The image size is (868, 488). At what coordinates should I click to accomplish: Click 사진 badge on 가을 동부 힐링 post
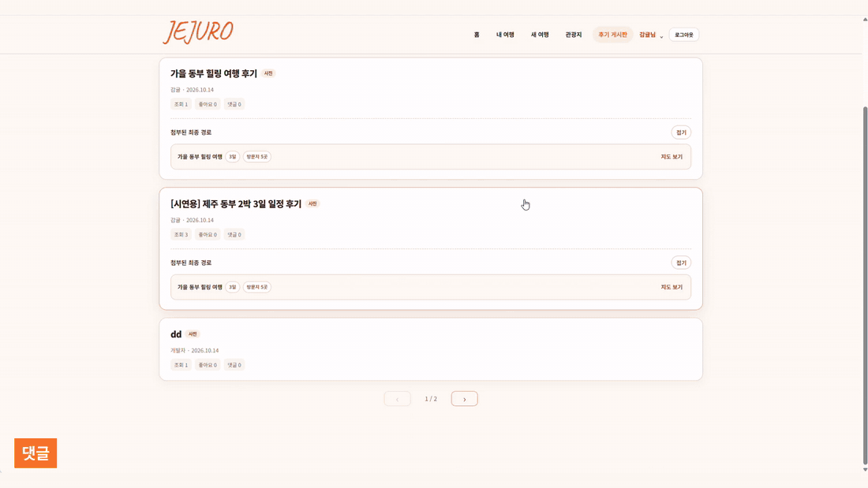pos(268,73)
